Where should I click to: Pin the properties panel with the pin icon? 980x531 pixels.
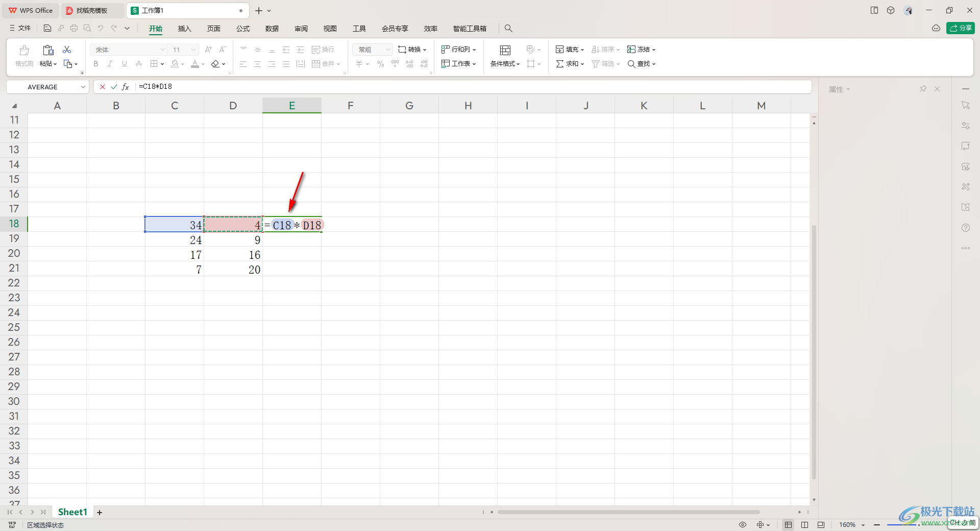[x=923, y=89]
